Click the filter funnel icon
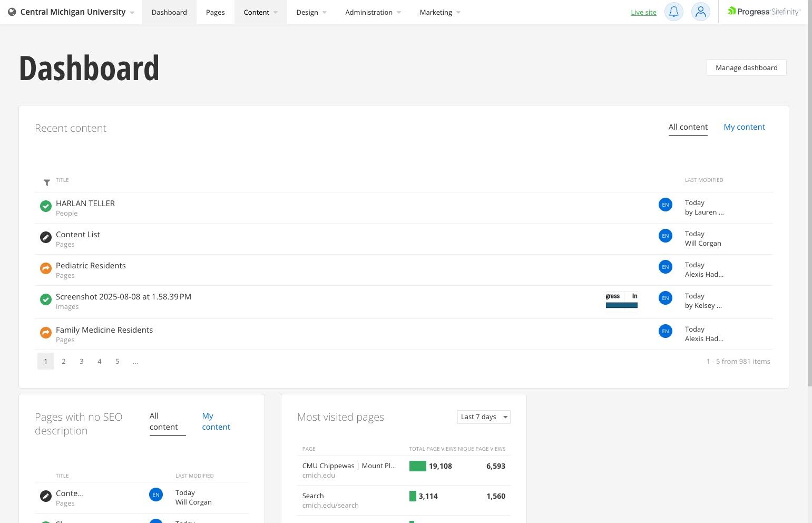This screenshot has width=812, height=523. click(47, 183)
